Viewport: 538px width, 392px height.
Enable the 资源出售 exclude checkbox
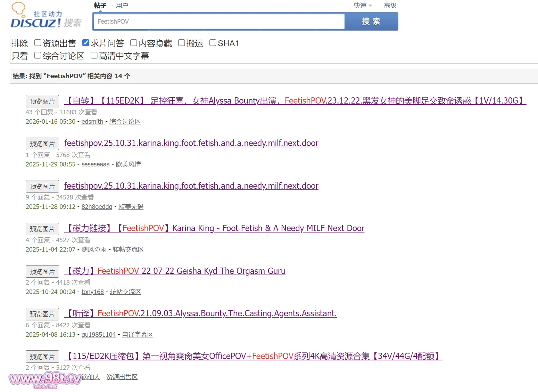(x=38, y=43)
